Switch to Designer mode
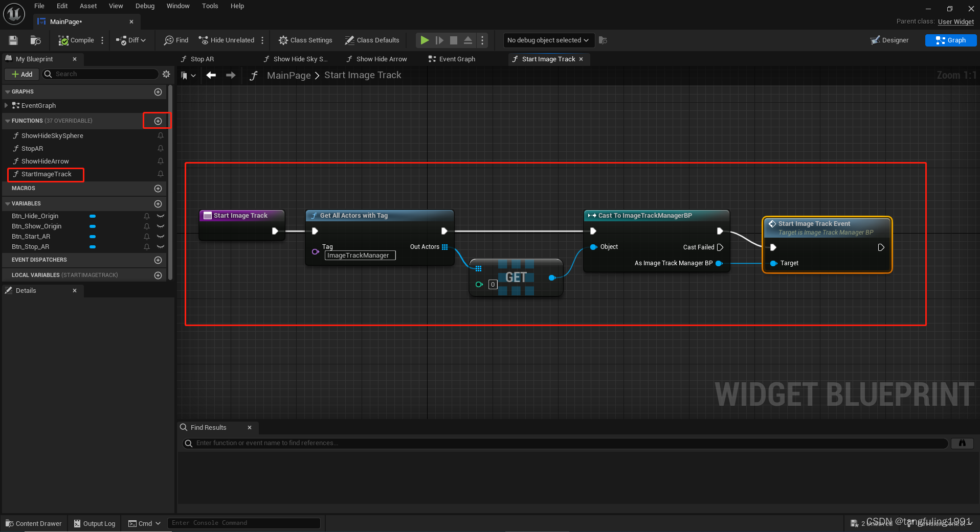Viewport: 980px width, 532px height. tap(889, 40)
